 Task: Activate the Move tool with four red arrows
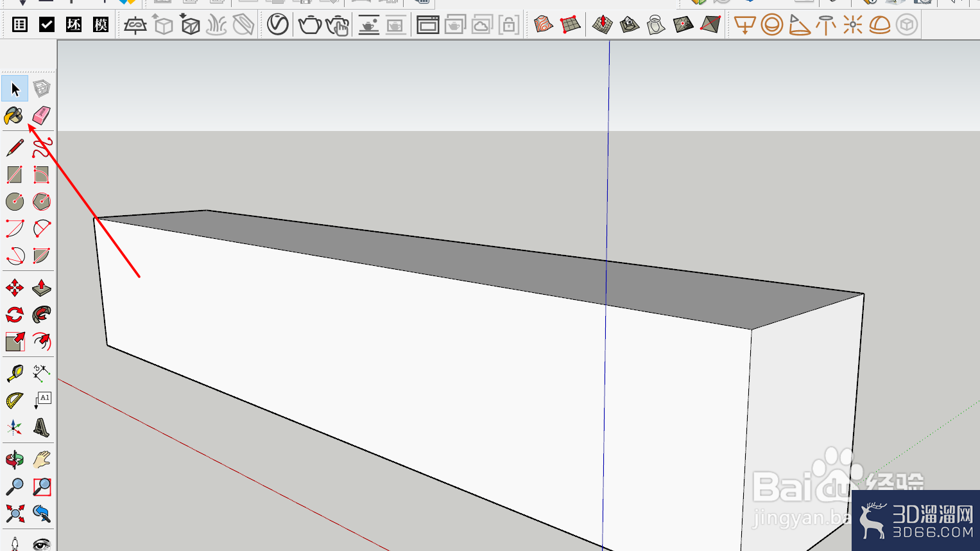click(x=15, y=288)
